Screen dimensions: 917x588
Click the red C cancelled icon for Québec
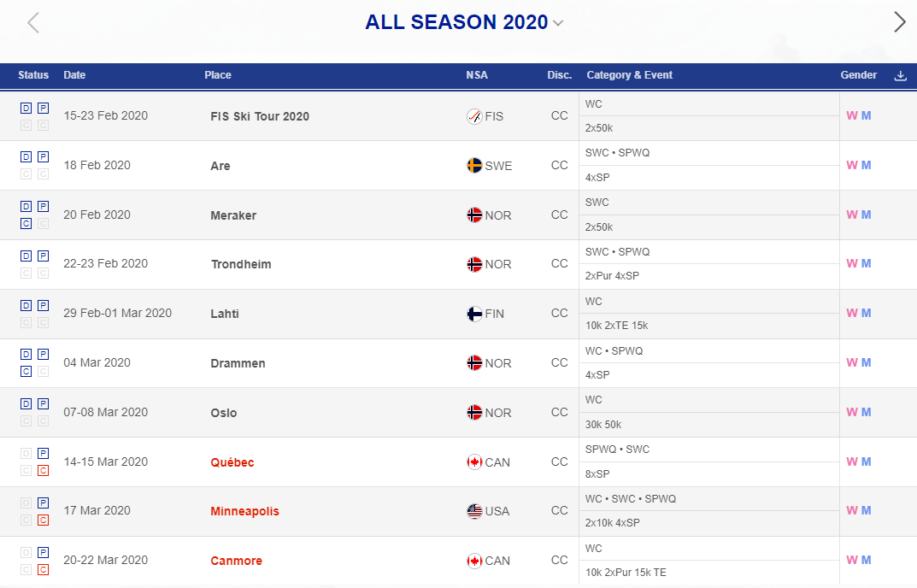pos(44,470)
